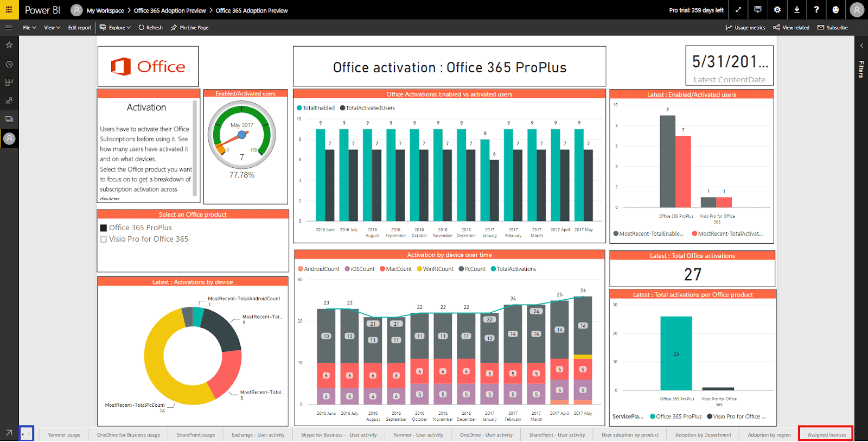
Task: Open Apps grid icon in sidebar
Action: [x=9, y=83]
